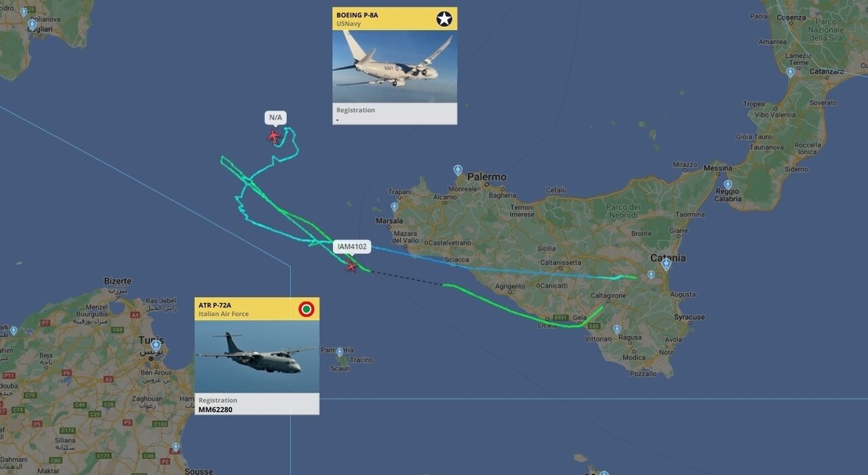Click the BOEING P-8A card title

pyautogui.click(x=357, y=15)
